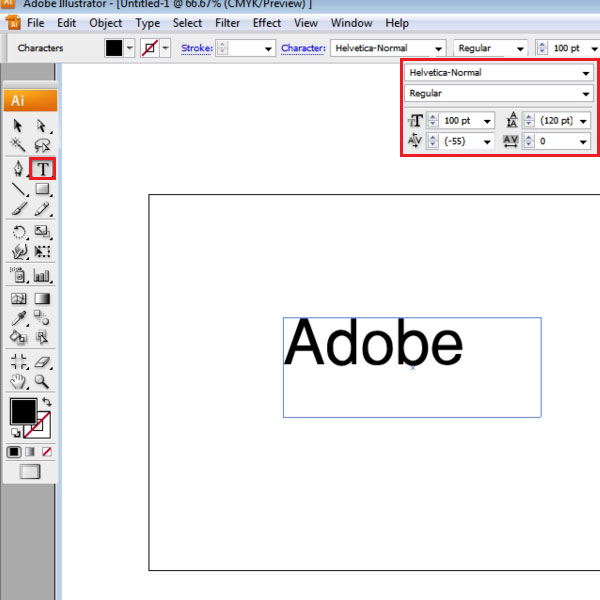Select the Rectangle tool

[x=42, y=189]
